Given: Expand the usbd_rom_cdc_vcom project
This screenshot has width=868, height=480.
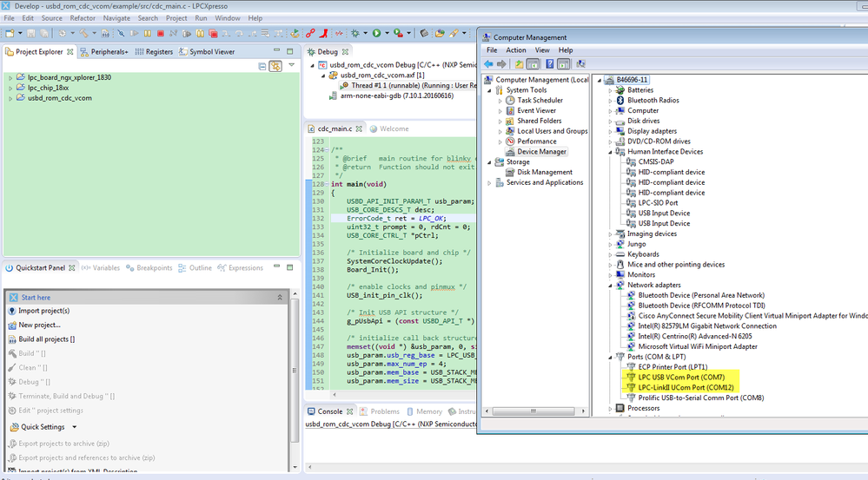Looking at the screenshot, I should click(x=10, y=98).
